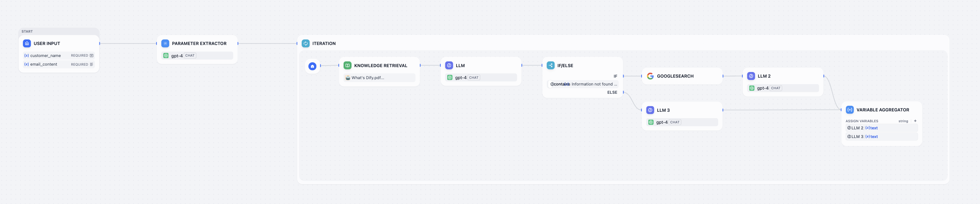
Task: Click the iteration start home icon
Action: pos(312,66)
